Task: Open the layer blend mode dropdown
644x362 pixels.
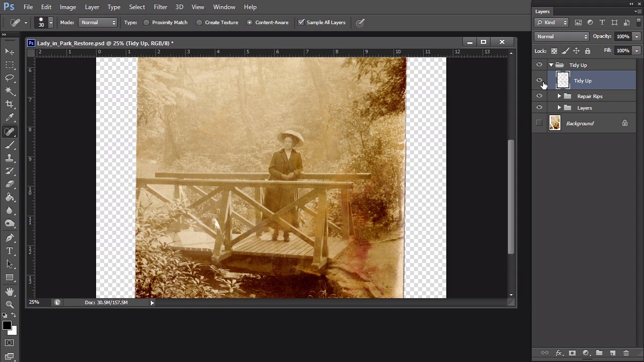Action: point(561,37)
